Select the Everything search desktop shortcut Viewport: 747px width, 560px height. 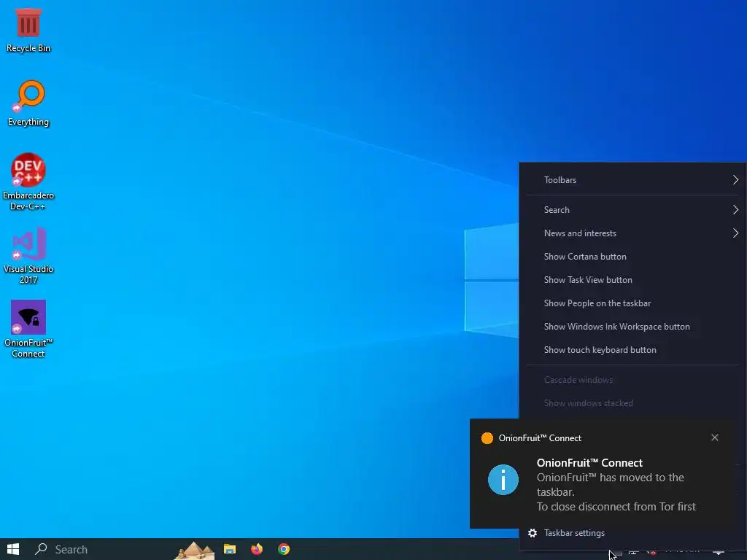[28, 103]
